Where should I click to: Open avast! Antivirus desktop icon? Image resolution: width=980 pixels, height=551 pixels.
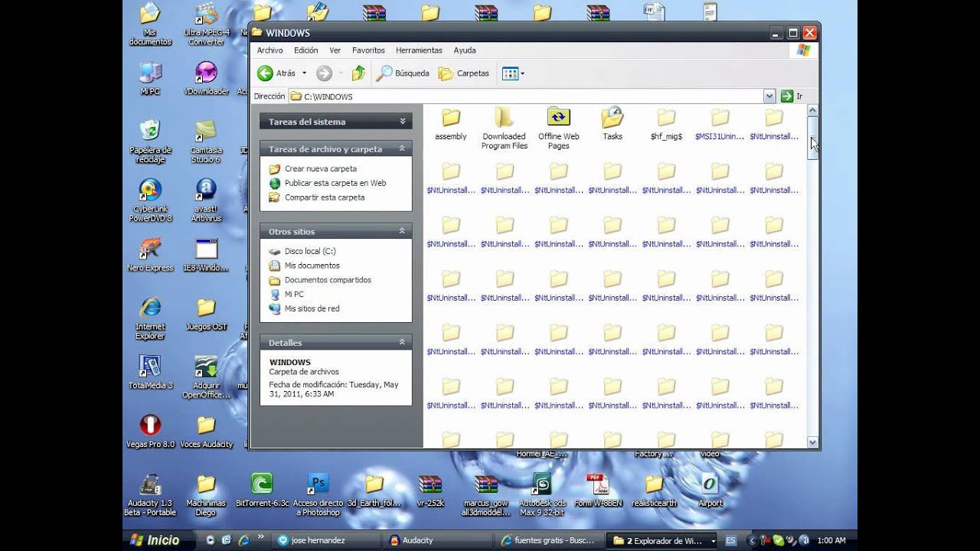206,201
